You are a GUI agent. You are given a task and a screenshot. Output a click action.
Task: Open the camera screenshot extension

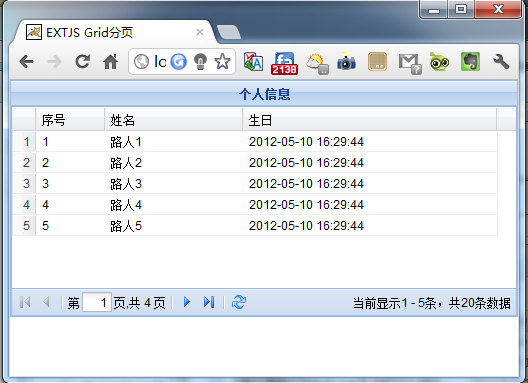346,62
